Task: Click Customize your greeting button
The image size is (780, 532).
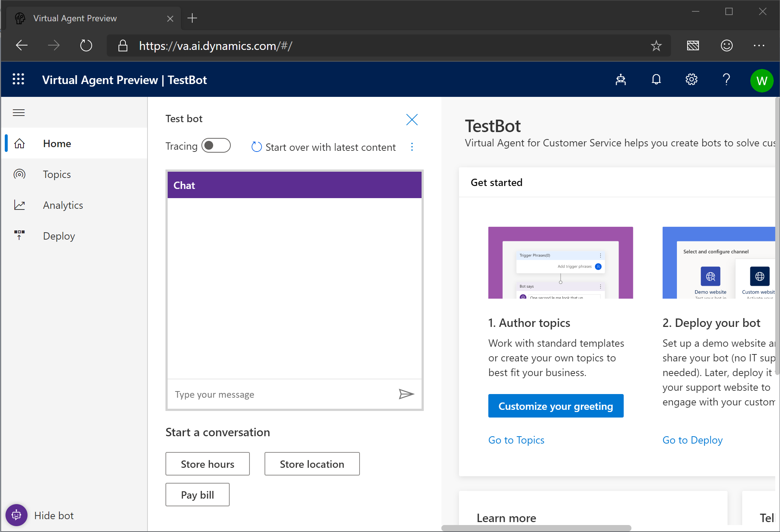Action: coord(555,406)
